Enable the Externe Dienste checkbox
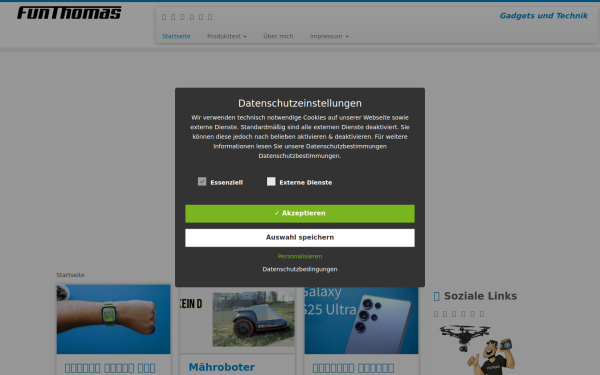The height and width of the screenshot is (375, 600). coord(271,181)
